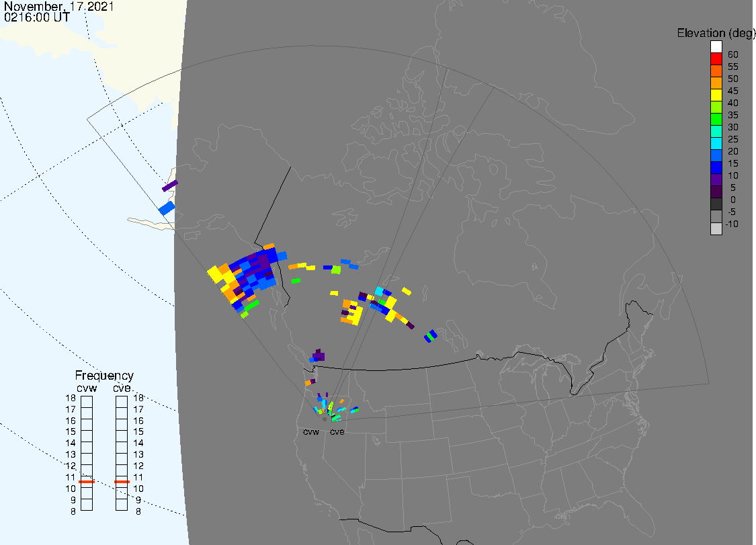Click '9' right of the cve frequency bar
This screenshot has height=545, width=756.
click(x=138, y=500)
